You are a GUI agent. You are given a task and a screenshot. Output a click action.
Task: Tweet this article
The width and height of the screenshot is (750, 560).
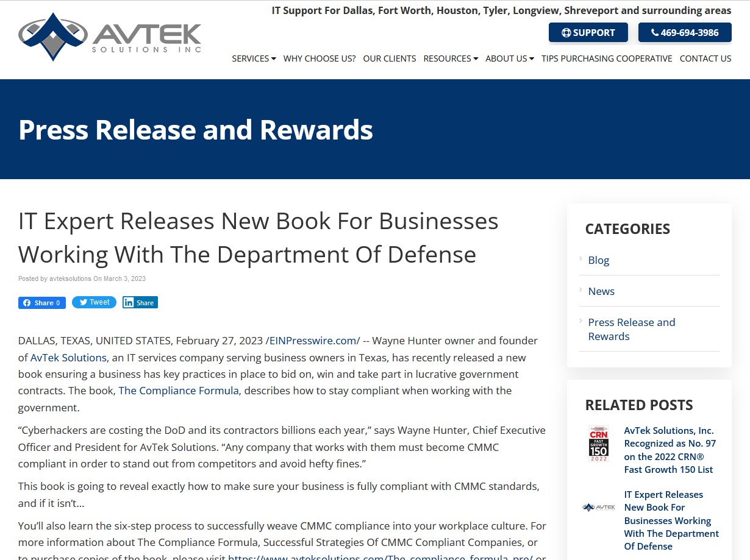point(94,302)
